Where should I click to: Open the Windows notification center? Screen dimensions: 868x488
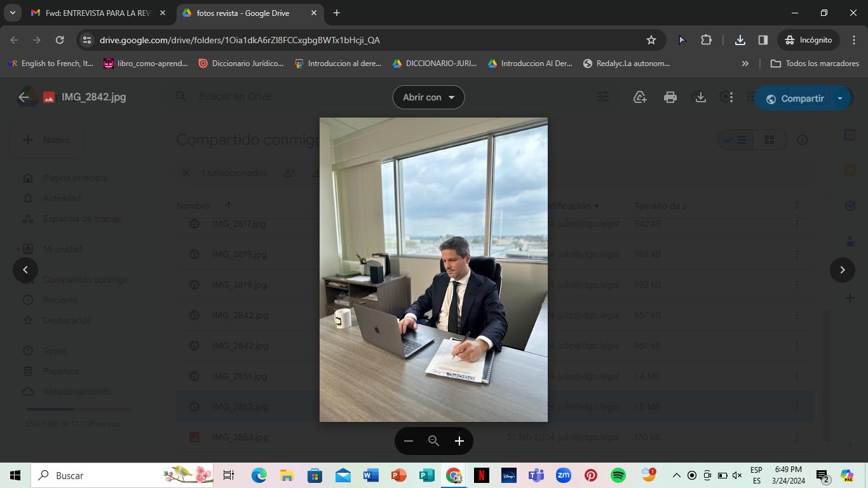point(823,475)
